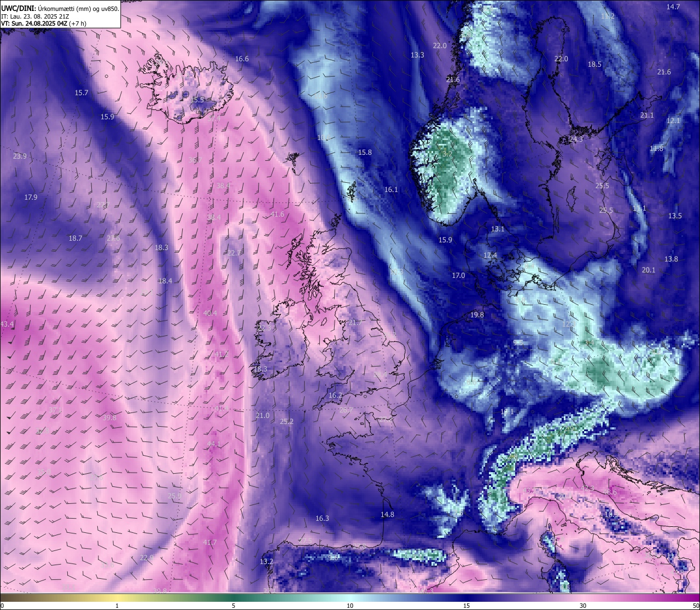This screenshot has width=700, height=610.
Task: Click the 41.2 value label
Action: [x=220, y=355]
